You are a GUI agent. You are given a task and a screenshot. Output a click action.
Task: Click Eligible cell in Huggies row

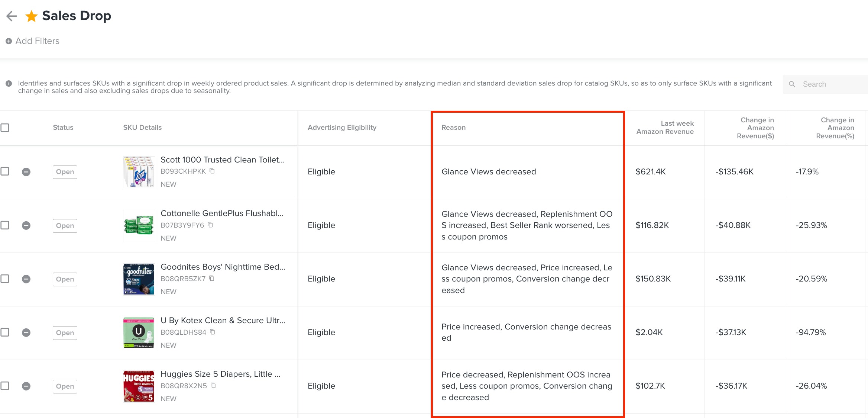coord(321,386)
